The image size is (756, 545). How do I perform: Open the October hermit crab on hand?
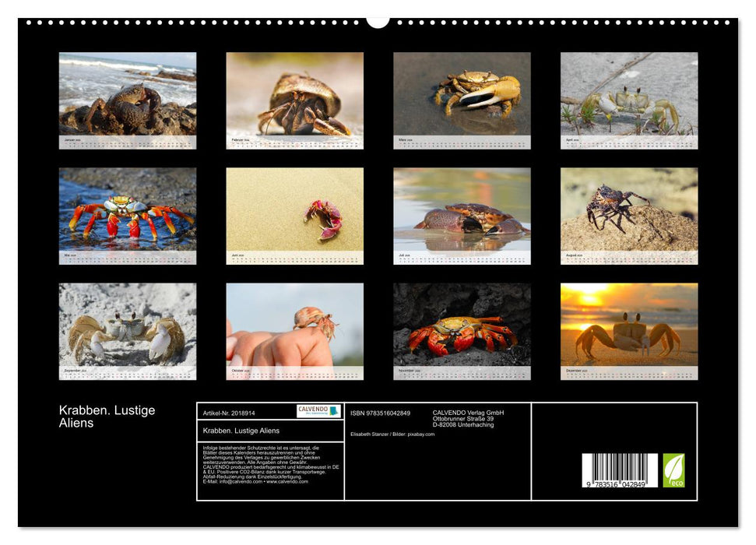pos(294,327)
